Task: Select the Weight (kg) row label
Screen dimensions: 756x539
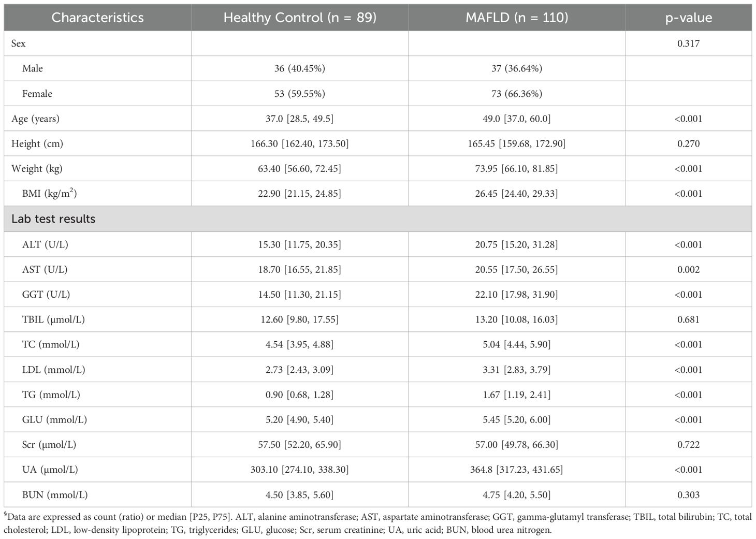Action: click(x=37, y=169)
